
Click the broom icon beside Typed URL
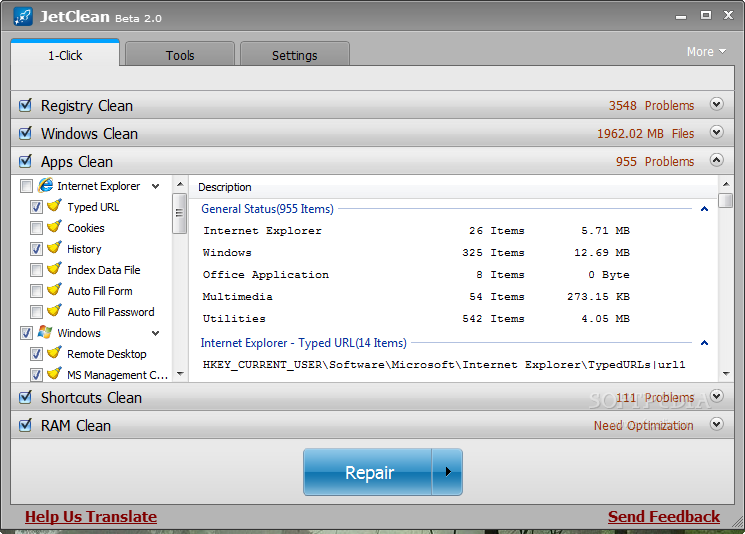(x=55, y=206)
